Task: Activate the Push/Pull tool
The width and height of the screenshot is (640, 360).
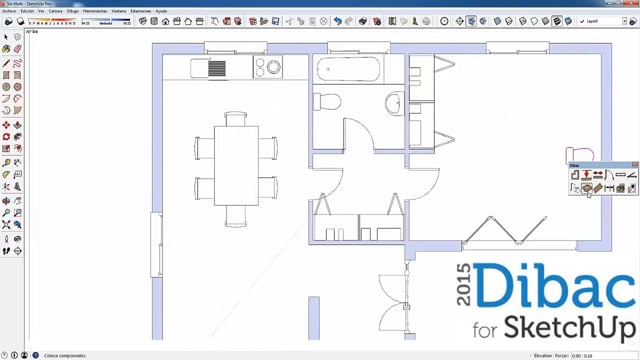Action: (18, 125)
